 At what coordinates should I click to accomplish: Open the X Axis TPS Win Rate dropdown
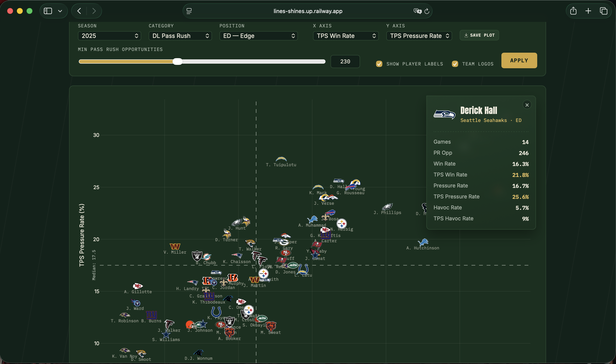pyautogui.click(x=346, y=36)
